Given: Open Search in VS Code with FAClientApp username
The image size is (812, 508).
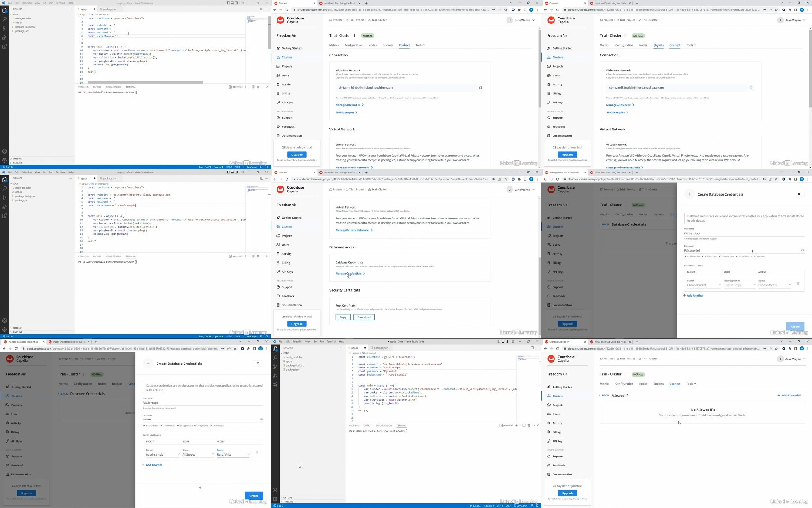Looking at the screenshot, I should 275,358.
